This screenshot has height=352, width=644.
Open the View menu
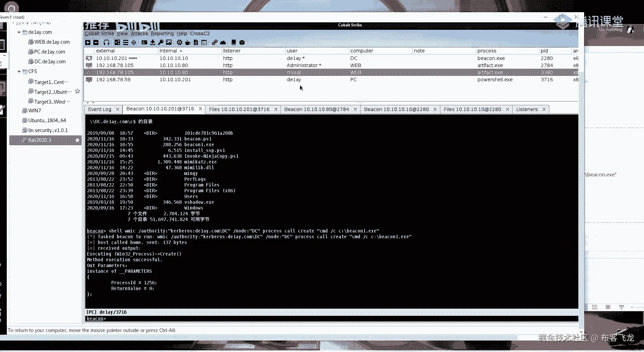tap(122, 34)
